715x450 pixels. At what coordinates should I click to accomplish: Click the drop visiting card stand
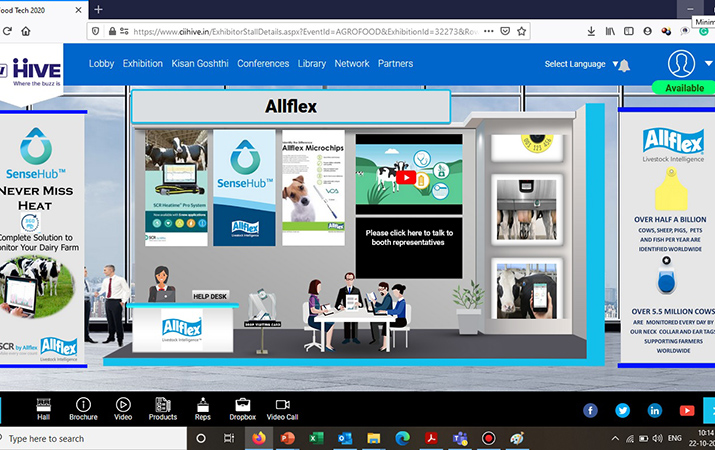coord(262,321)
